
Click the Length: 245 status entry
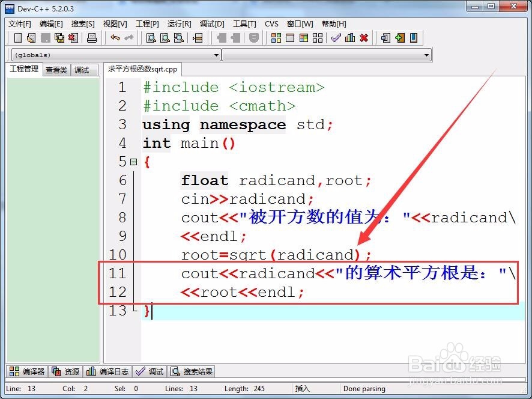point(244,388)
